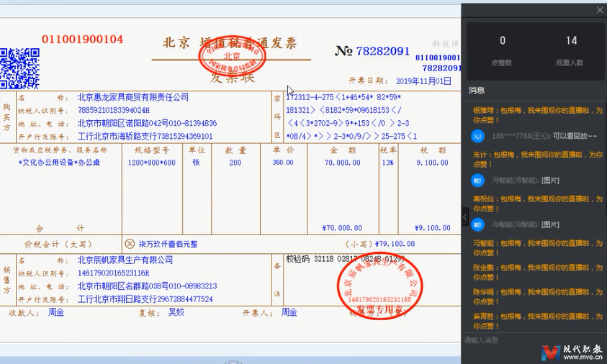Open the second [图片] image message

click(550, 224)
